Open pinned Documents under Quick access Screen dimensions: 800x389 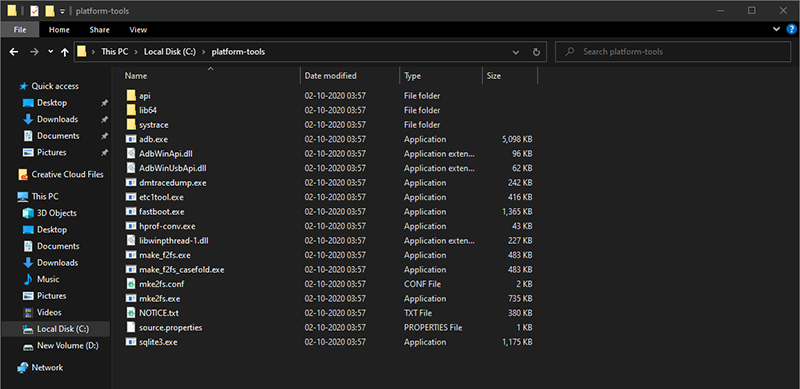tap(58, 136)
